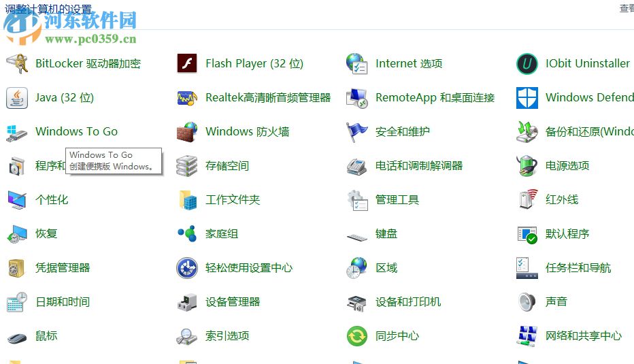Open the 电源选项 battery icon
This screenshot has height=364, width=634.
[527, 166]
